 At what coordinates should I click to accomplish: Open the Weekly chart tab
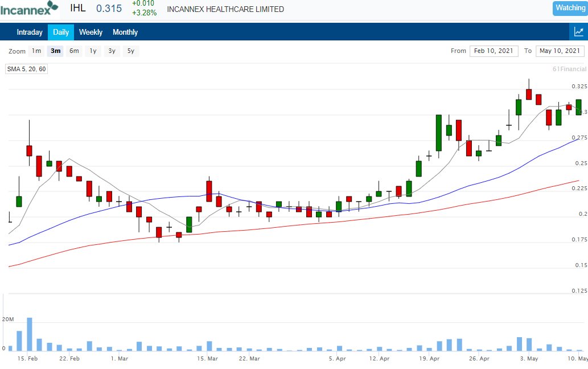[91, 32]
